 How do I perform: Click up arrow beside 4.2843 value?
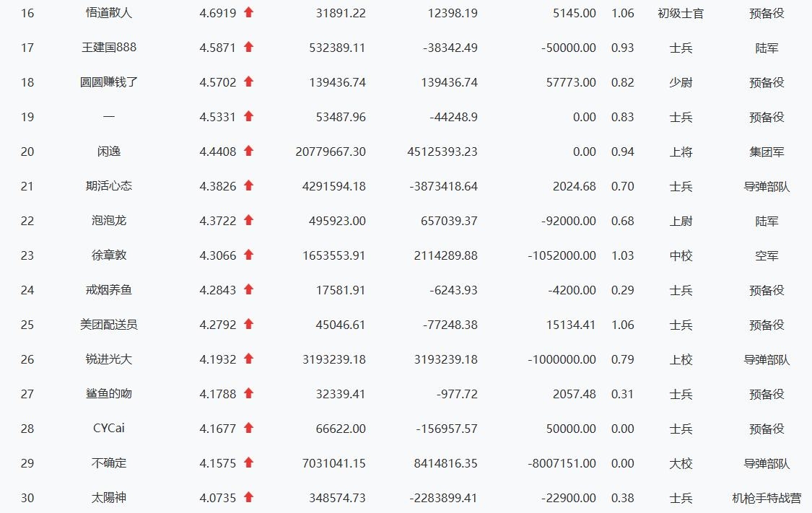(248, 289)
